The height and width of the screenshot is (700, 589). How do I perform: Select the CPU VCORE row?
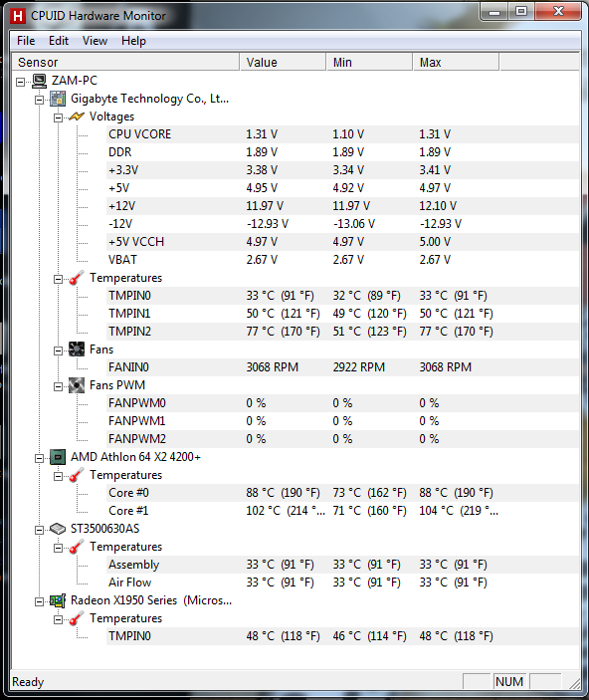pos(342,134)
